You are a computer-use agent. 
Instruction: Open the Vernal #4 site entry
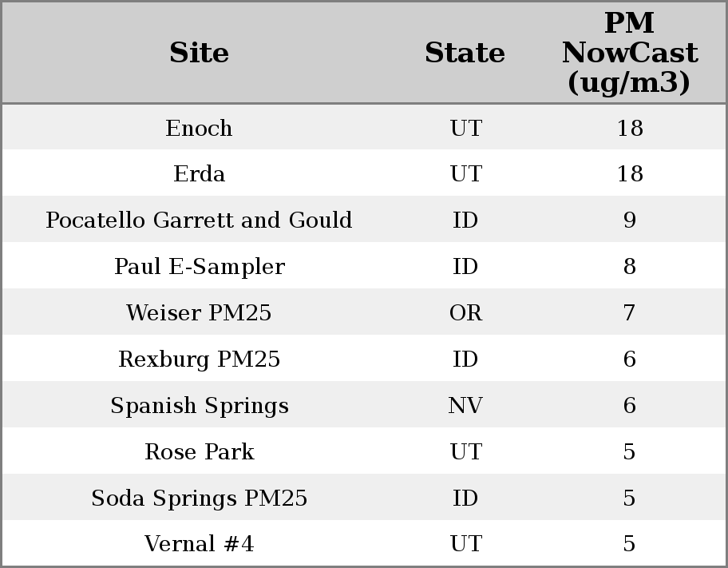click(199, 544)
